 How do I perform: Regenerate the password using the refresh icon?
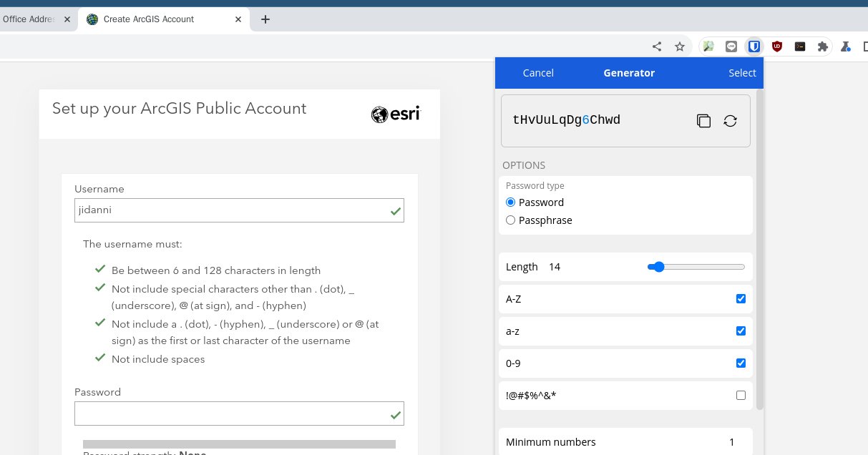point(730,121)
